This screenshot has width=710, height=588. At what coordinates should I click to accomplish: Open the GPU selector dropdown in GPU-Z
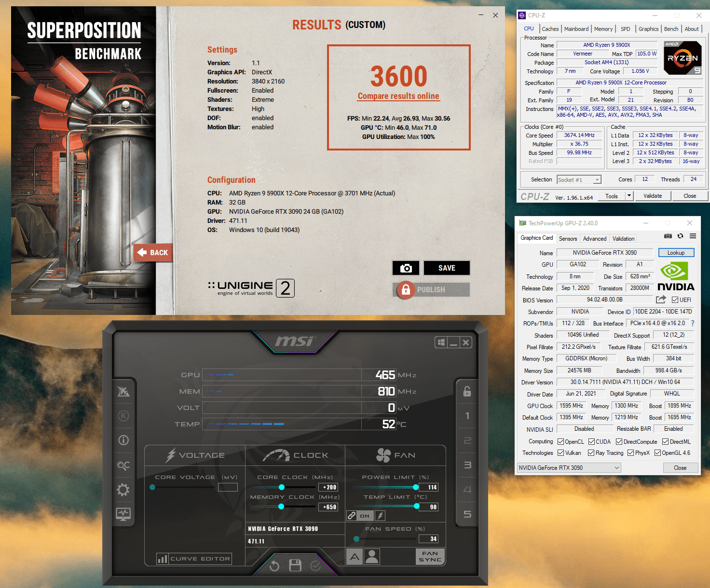[x=569, y=468]
